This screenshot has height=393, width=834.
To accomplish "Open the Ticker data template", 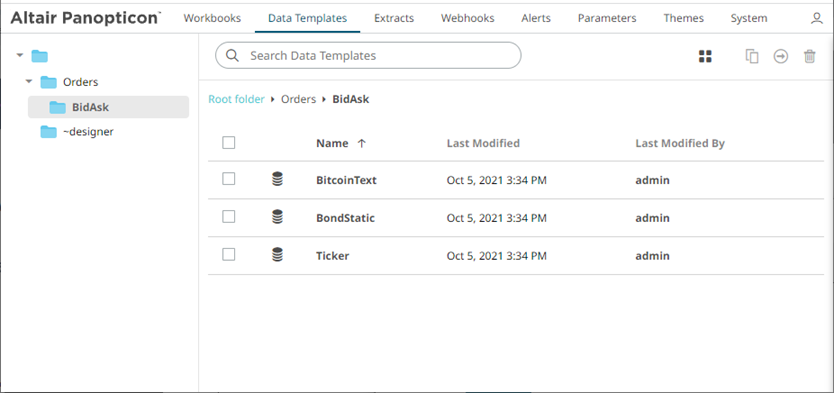I will [x=332, y=256].
